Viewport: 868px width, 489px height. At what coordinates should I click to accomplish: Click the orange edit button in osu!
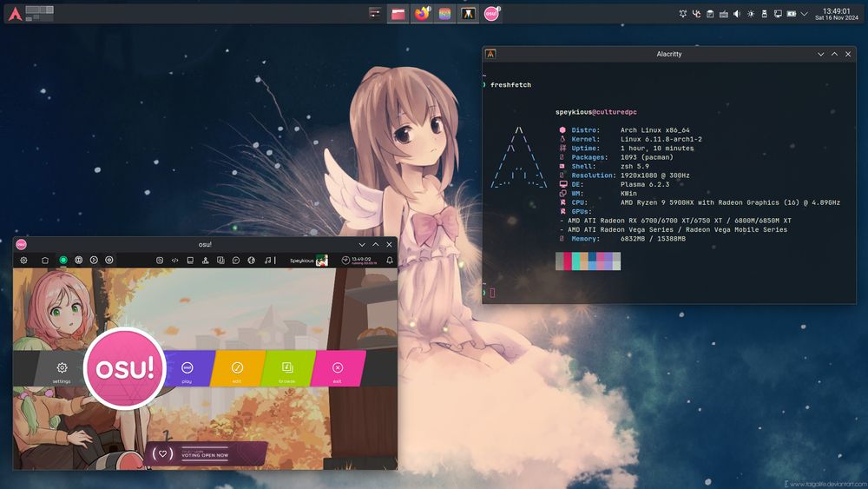click(237, 368)
